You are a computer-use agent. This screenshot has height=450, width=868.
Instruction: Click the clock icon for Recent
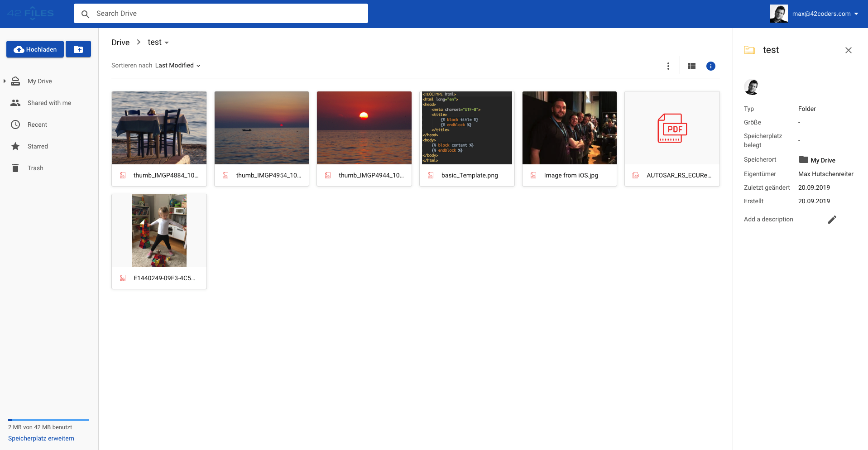[x=15, y=124]
